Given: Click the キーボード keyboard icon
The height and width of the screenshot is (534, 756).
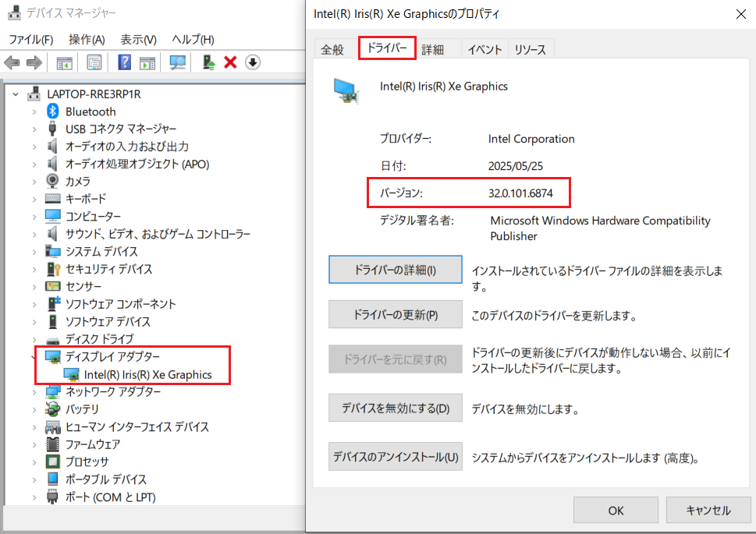Looking at the screenshot, I should tap(52, 199).
